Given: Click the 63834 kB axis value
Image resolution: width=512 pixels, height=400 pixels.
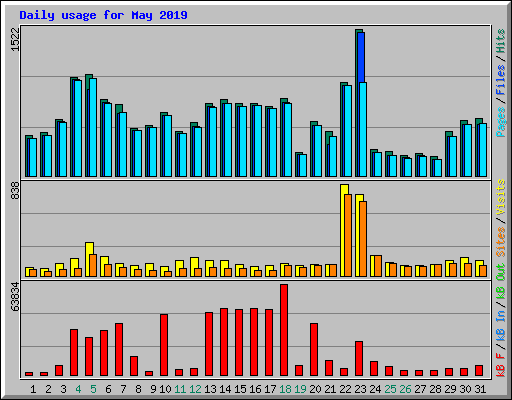Looking at the screenshot, I should [16, 296].
